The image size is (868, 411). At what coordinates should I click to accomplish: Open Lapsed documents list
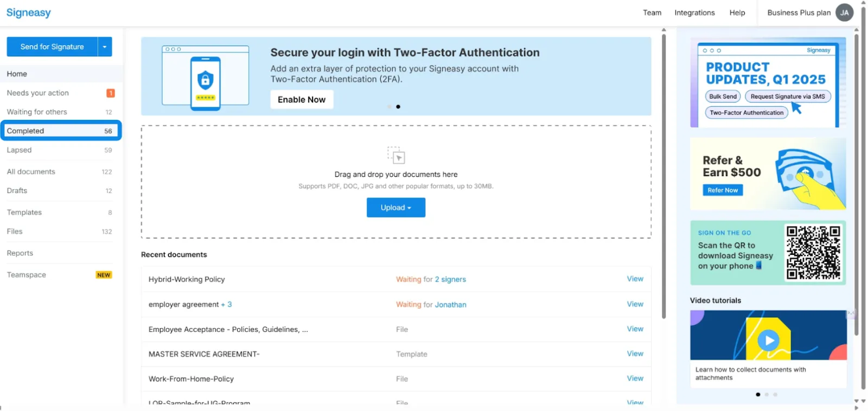(60, 150)
